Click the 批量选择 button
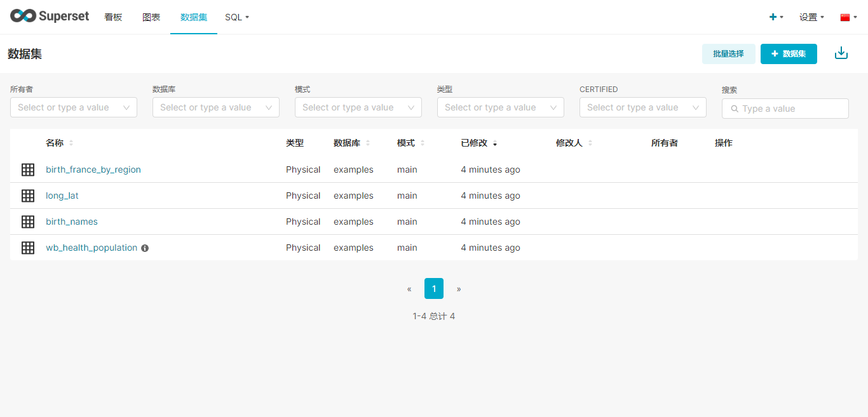This screenshot has height=417, width=868. 728,54
